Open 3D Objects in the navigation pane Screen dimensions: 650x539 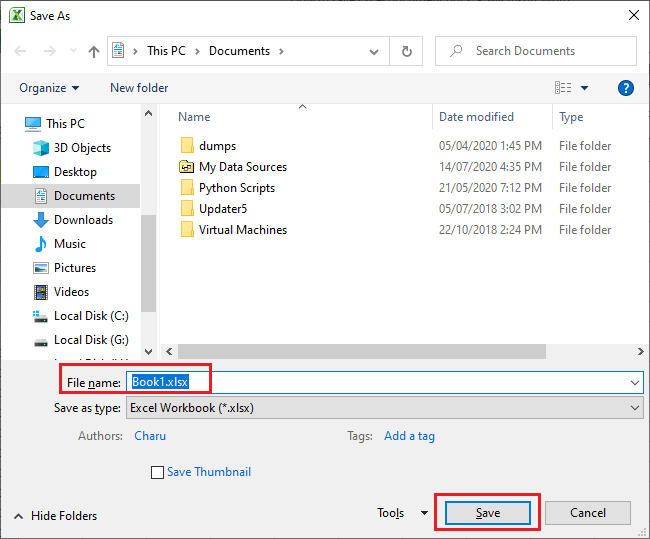pos(82,148)
